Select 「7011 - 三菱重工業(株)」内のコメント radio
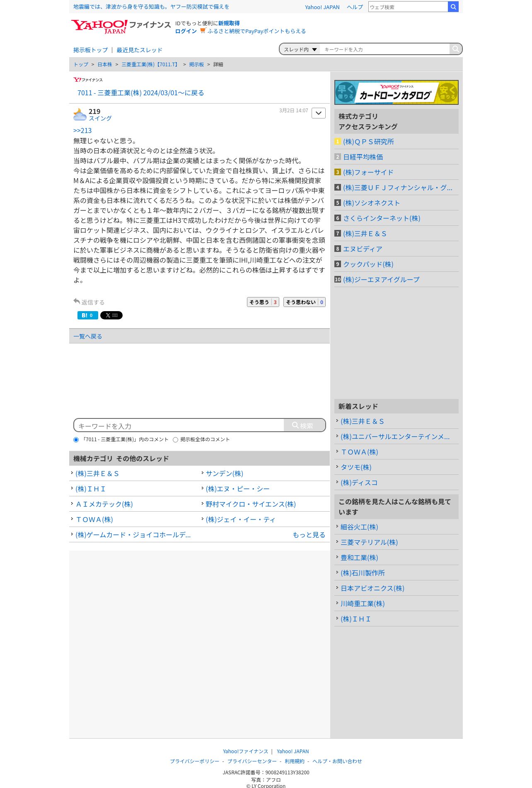Image resolution: width=532 pixels, height=788 pixels. pyautogui.click(x=76, y=440)
